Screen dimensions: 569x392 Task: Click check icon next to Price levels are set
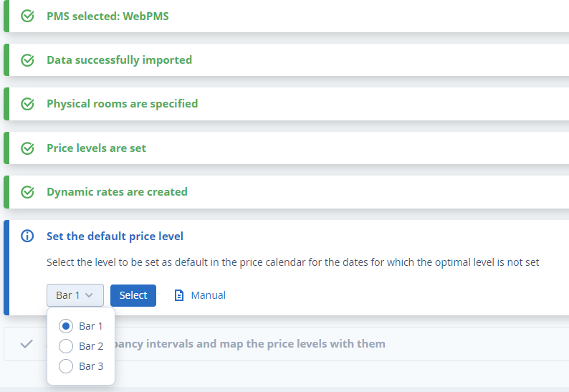pyautogui.click(x=27, y=148)
